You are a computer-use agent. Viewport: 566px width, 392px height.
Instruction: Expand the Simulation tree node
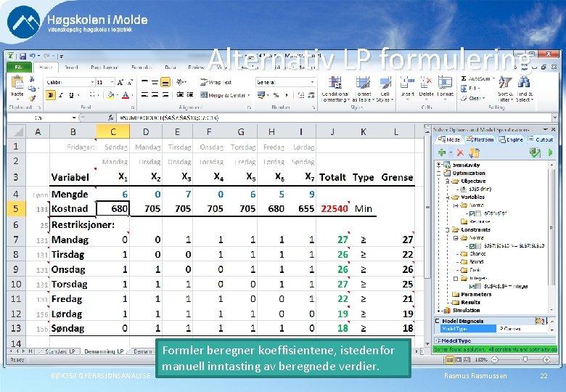coord(439,311)
